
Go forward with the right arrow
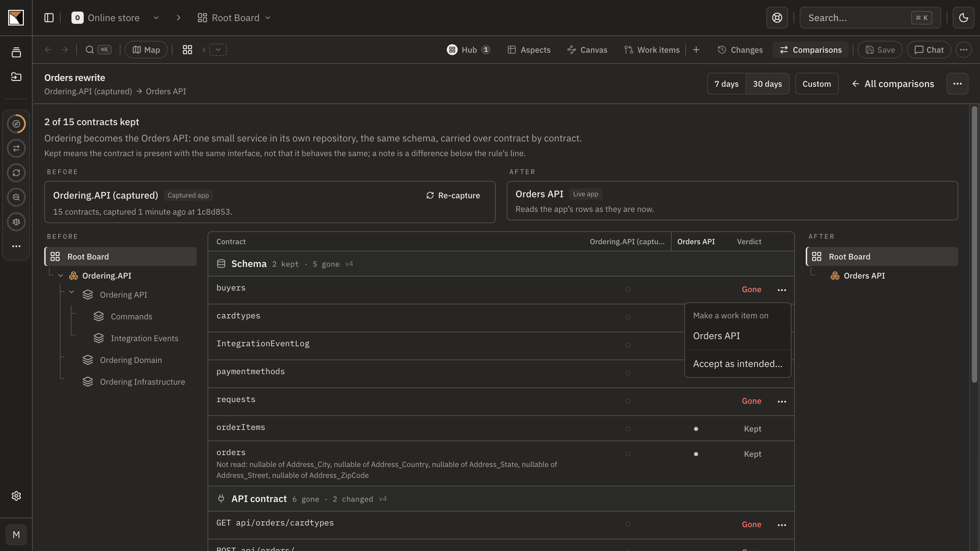(x=65, y=50)
